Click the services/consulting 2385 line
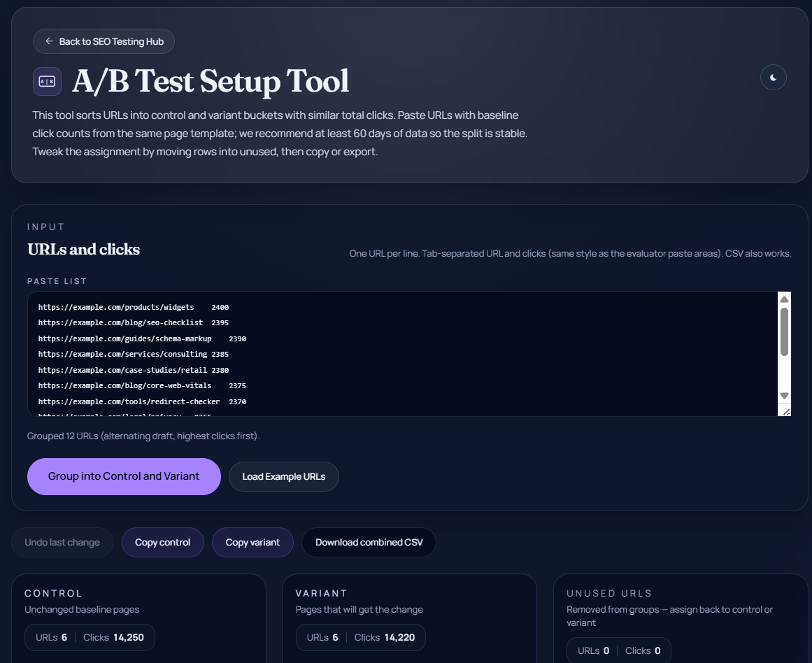This screenshot has height=663, width=812. [x=133, y=355]
